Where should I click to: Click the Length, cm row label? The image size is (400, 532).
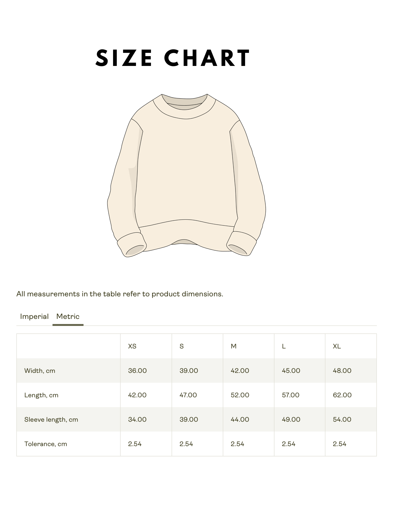coord(41,395)
